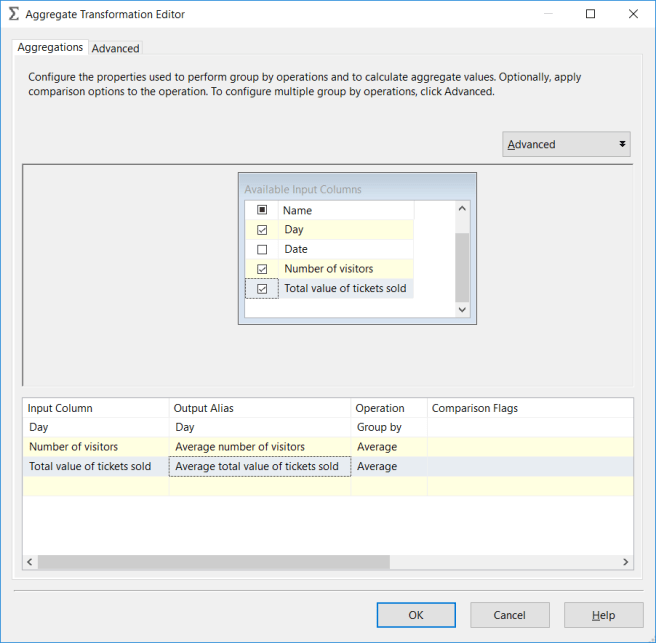The image size is (656, 643).
Task: Click the empty new-row Input Column cell
Action: point(96,486)
